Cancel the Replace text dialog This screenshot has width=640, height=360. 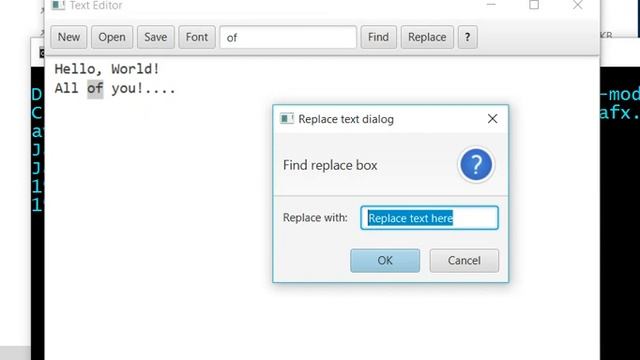[464, 260]
